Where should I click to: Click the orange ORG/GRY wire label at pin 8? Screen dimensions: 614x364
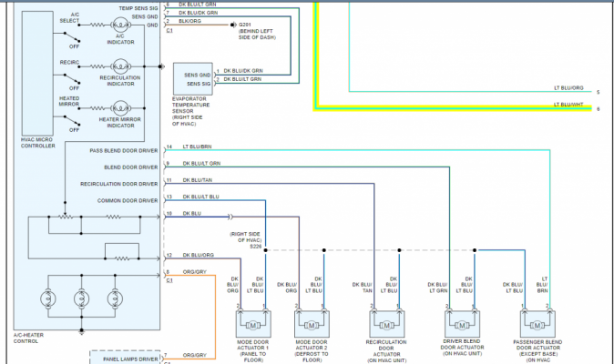point(195,272)
